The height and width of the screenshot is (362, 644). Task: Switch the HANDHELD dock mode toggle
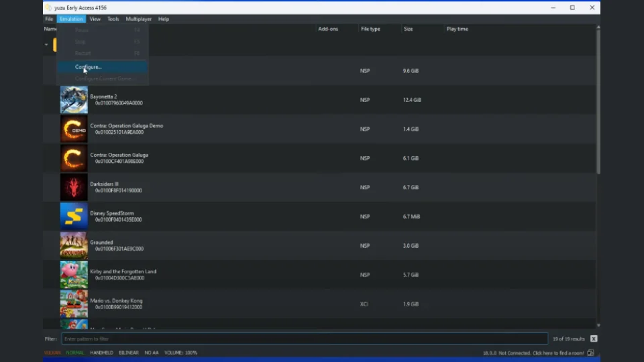(101, 353)
